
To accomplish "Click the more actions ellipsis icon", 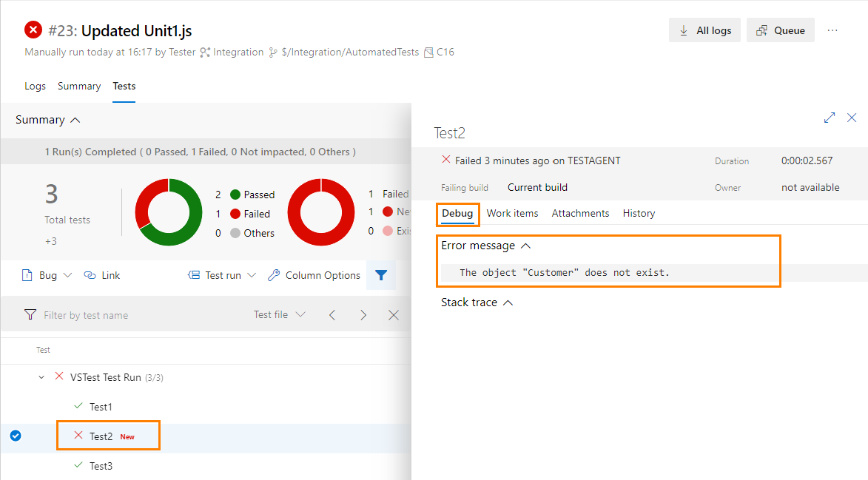I will point(832,30).
